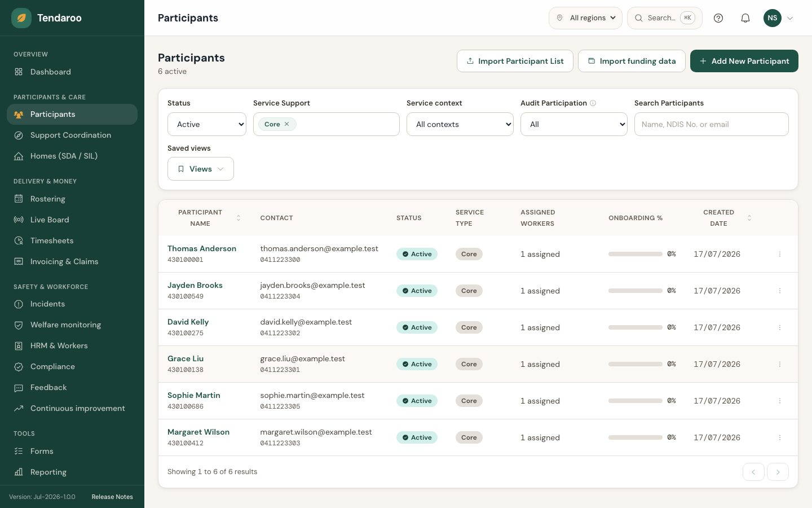Expand the saved Views dropdown
Screen dimensions: 812x508
[x=201, y=169]
